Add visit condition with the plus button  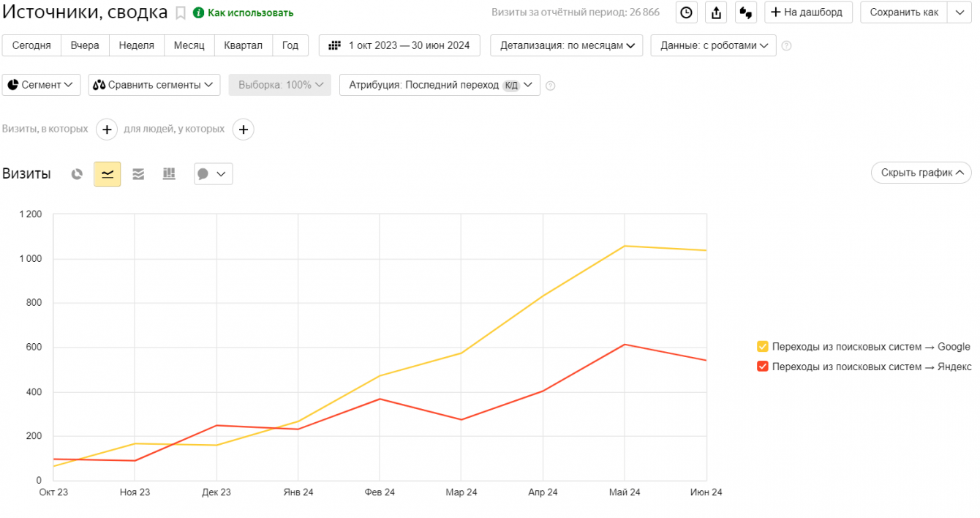coord(107,129)
